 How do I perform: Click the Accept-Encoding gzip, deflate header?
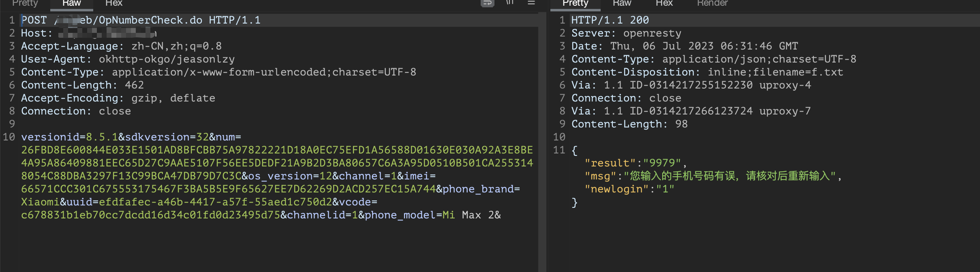(x=118, y=98)
